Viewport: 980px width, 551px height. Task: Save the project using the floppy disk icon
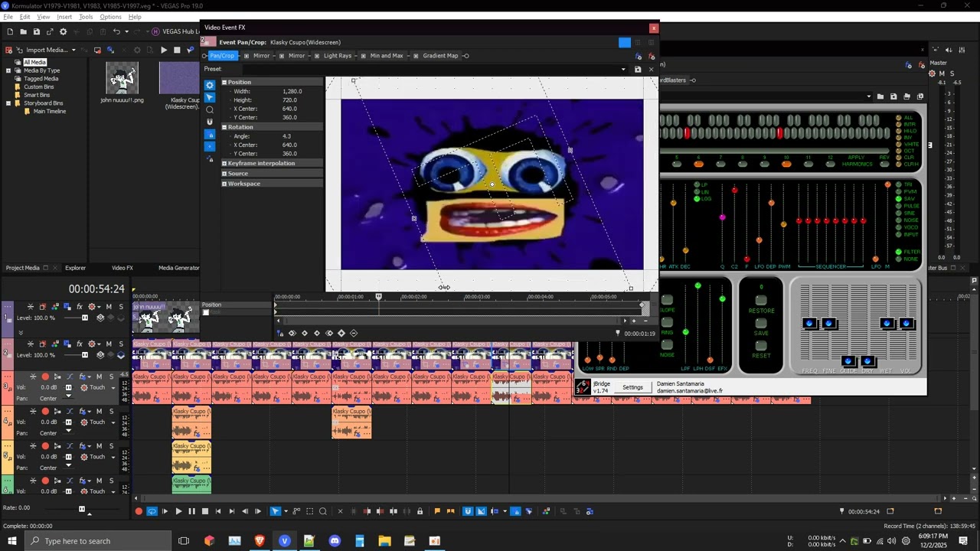[x=36, y=31]
